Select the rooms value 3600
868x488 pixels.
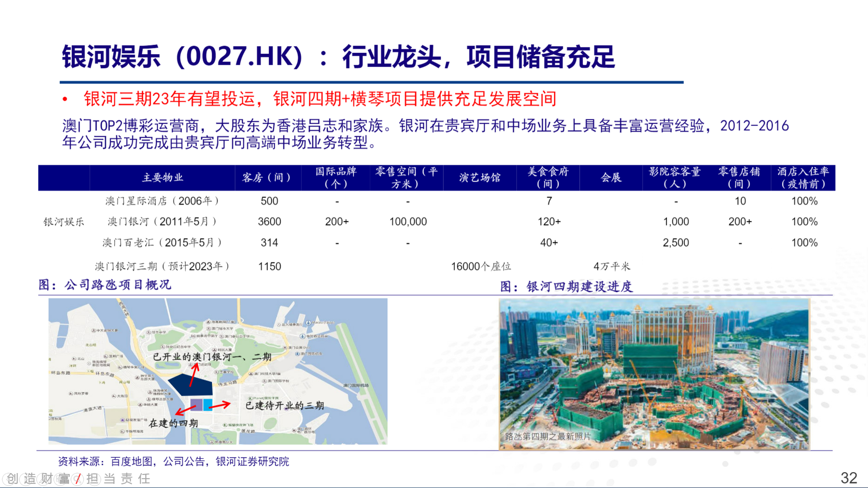(x=269, y=221)
